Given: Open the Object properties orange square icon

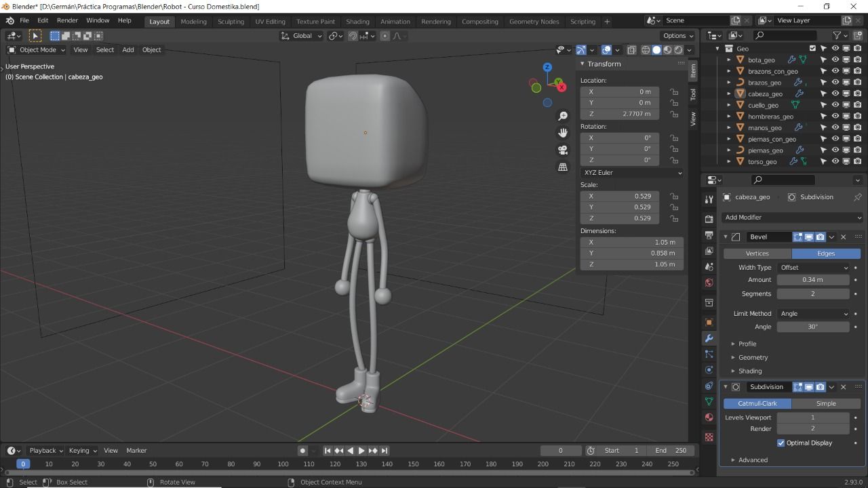Looking at the screenshot, I should [709, 323].
